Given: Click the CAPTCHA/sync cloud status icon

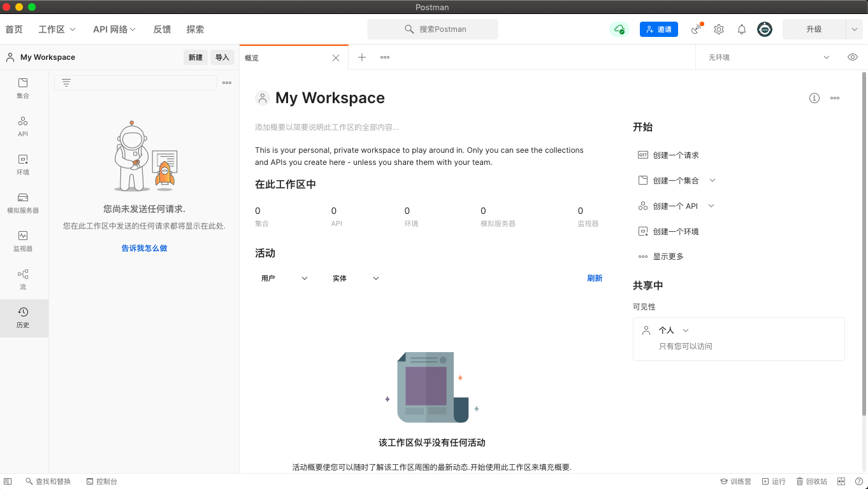Looking at the screenshot, I should click(619, 29).
